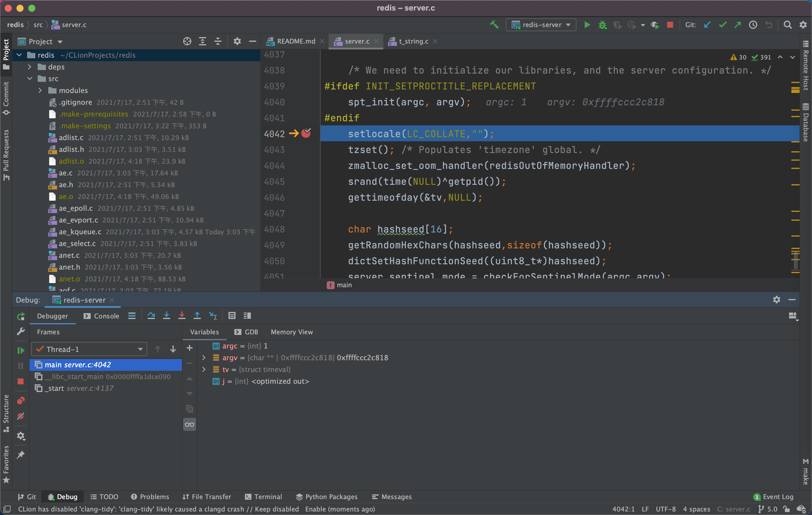Click the Run to Cursor icon
Viewport: 812px width, 515px height.
point(213,316)
